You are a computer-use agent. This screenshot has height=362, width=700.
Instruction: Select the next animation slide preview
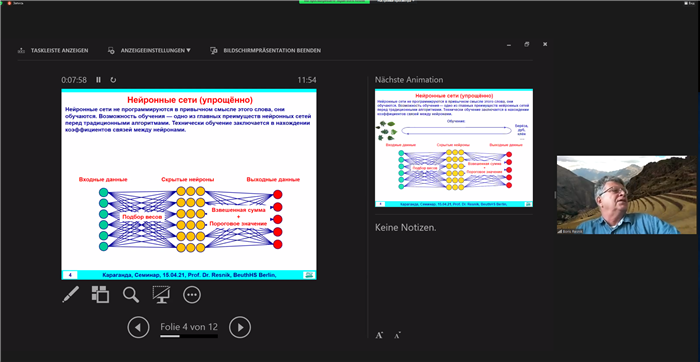pos(454,148)
